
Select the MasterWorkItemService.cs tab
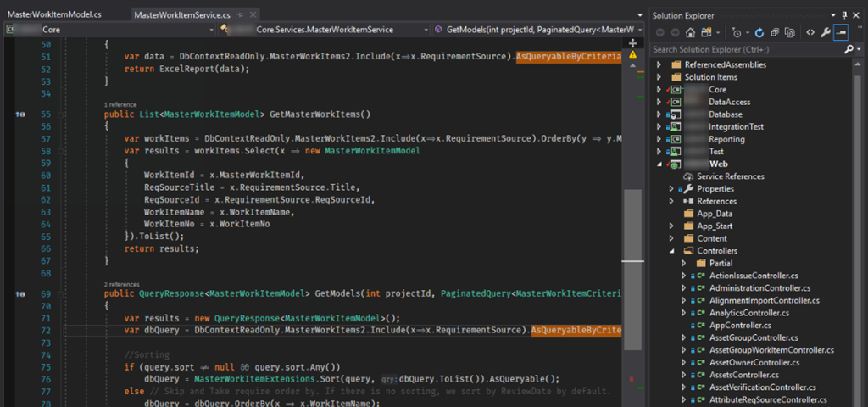181,15
